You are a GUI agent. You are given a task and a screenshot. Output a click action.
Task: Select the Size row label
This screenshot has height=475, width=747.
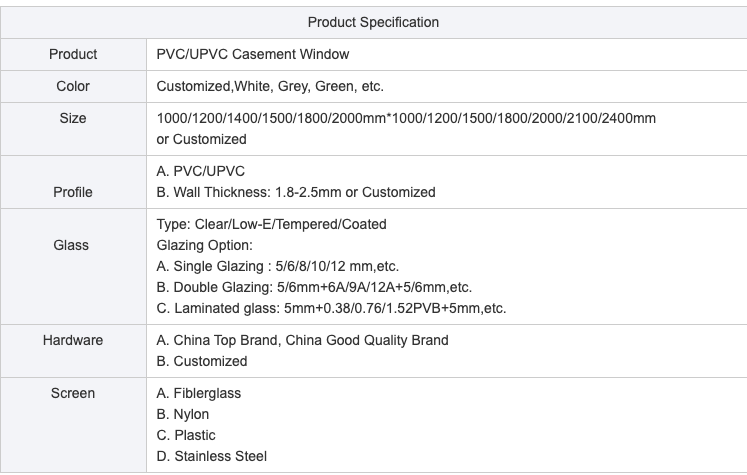[x=73, y=118]
